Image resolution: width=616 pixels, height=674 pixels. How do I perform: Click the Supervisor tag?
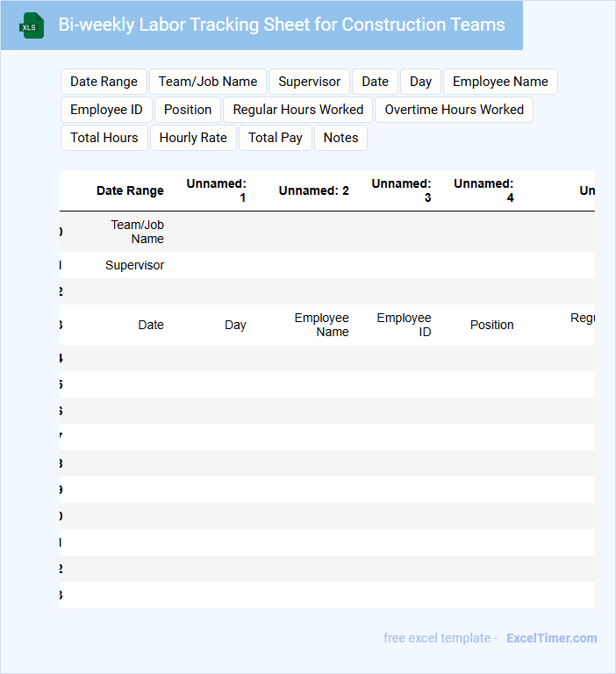pyautogui.click(x=309, y=82)
